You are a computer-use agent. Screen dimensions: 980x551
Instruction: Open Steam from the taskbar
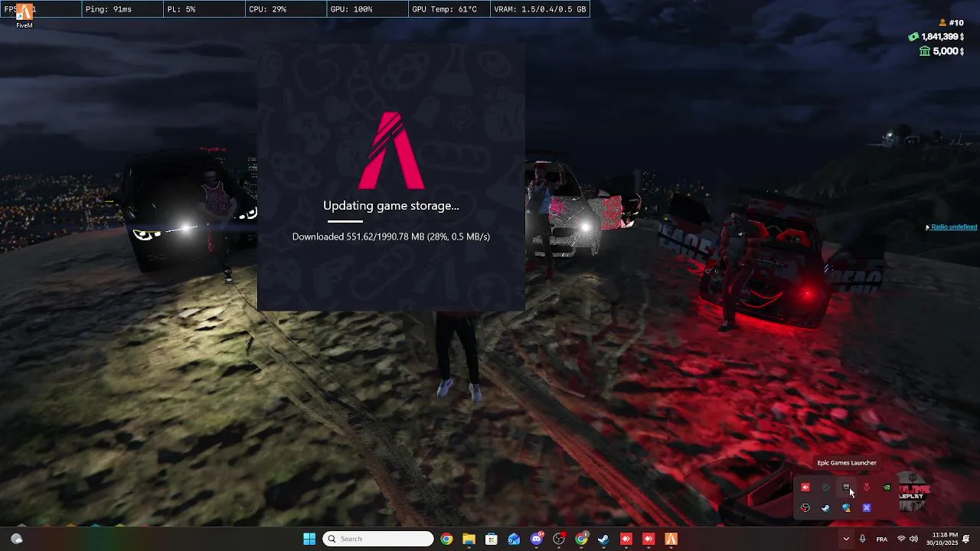pos(603,539)
